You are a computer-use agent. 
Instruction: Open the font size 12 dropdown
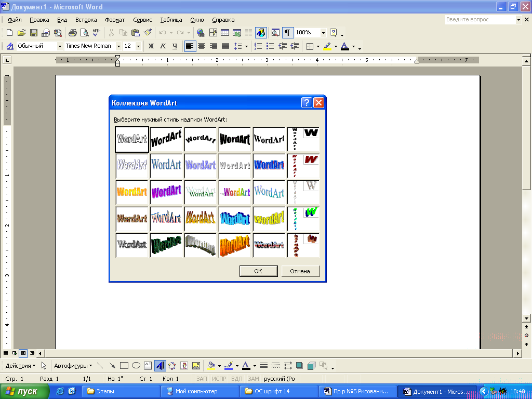tap(138, 46)
